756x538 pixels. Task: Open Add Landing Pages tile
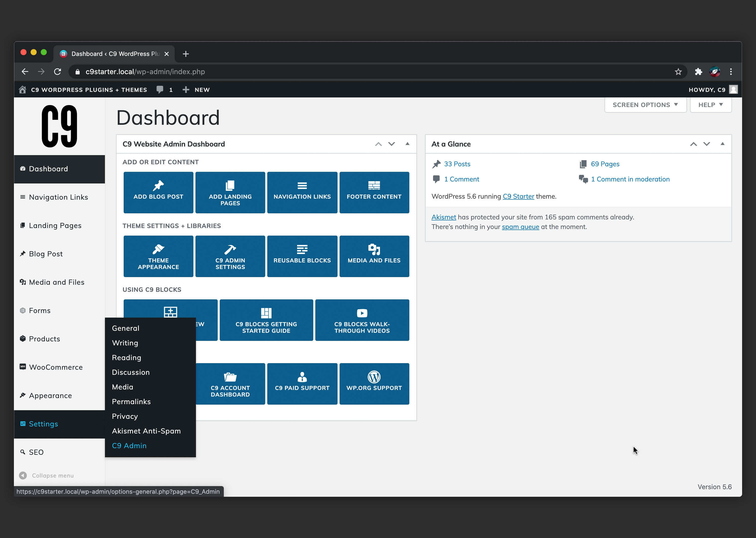pyautogui.click(x=230, y=193)
